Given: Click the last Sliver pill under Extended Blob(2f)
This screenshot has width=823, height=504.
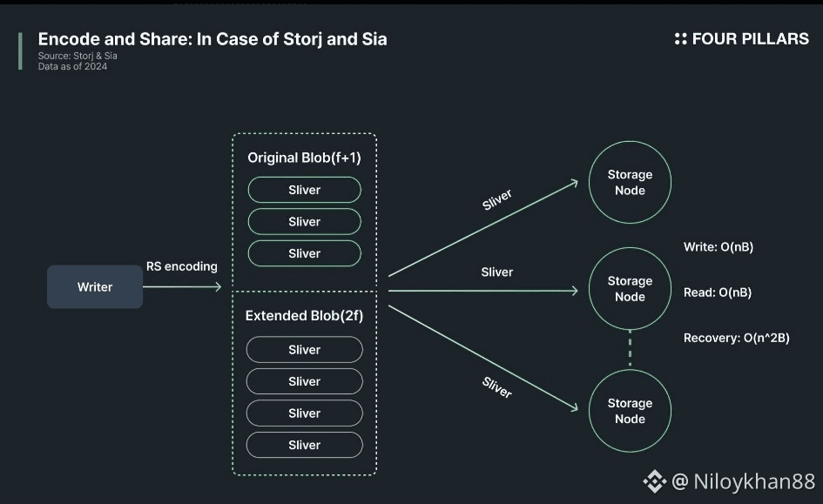Looking at the screenshot, I should 305,446.
